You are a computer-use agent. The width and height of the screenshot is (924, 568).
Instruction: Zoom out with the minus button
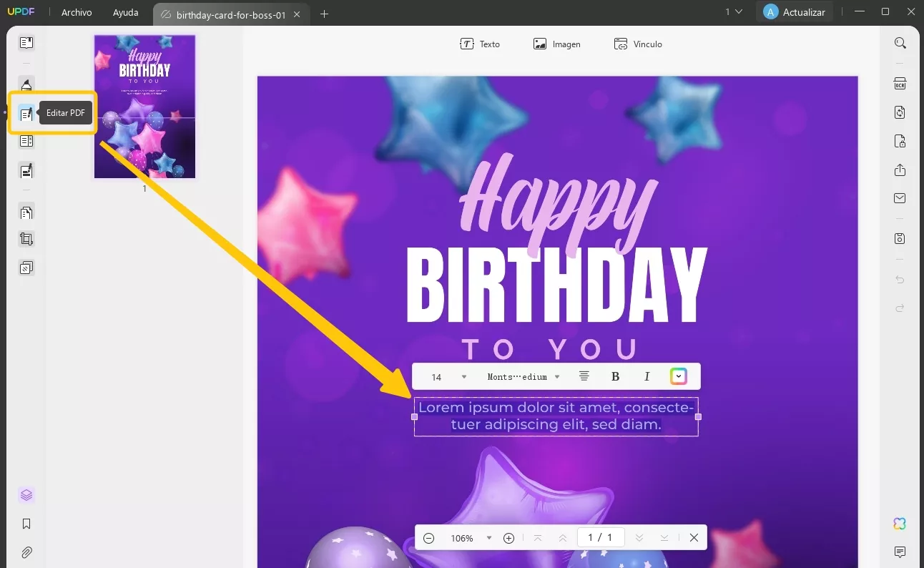(428, 538)
